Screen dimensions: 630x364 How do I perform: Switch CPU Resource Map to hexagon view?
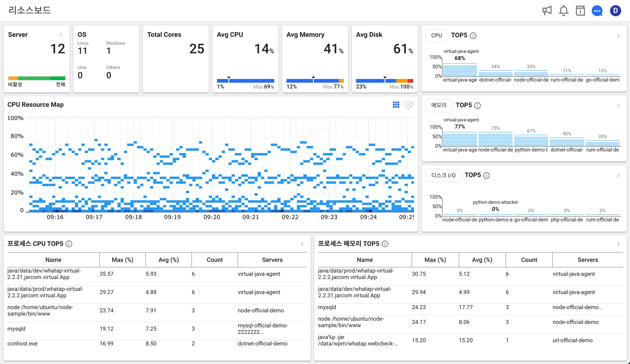click(409, 105)
